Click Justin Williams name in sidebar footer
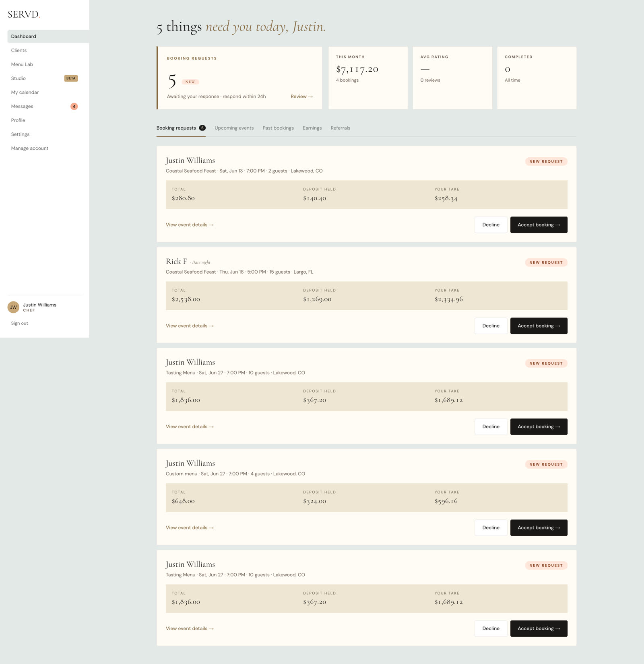 pyautogui.click(x=39, y=305)
